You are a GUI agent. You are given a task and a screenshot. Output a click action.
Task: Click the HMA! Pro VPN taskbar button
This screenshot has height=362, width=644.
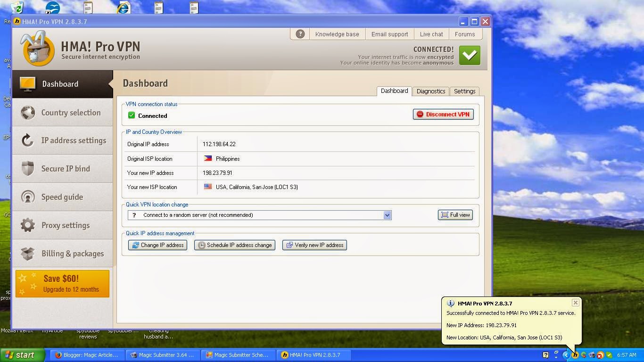(314, 355)
